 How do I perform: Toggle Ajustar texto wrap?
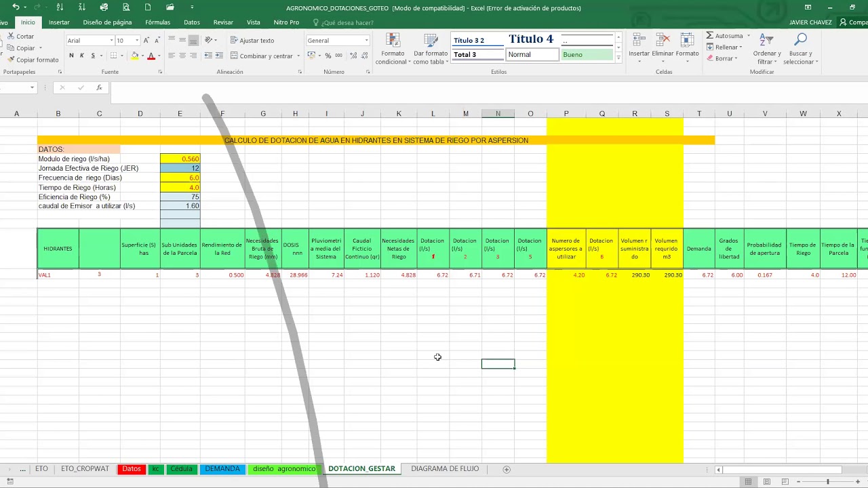coord(252,41)
